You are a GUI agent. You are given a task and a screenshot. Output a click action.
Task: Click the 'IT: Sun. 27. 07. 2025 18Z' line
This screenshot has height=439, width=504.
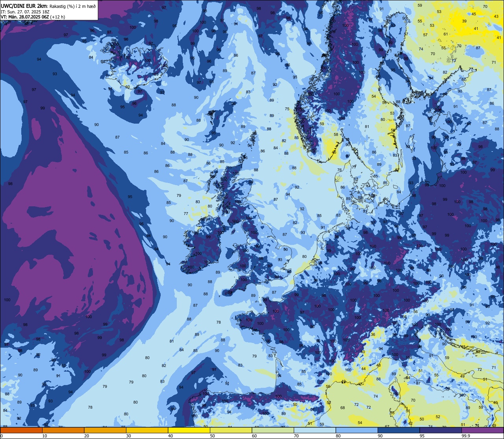pos(24,12)
